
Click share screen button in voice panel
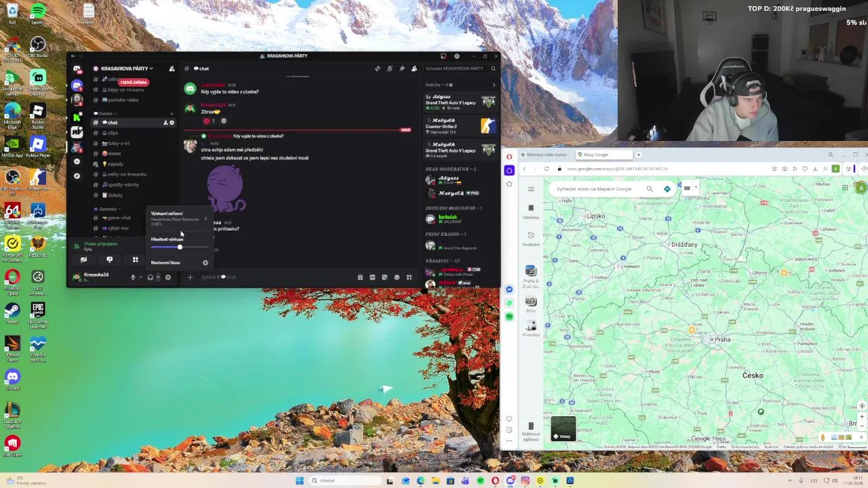click(x=109, y=260)
